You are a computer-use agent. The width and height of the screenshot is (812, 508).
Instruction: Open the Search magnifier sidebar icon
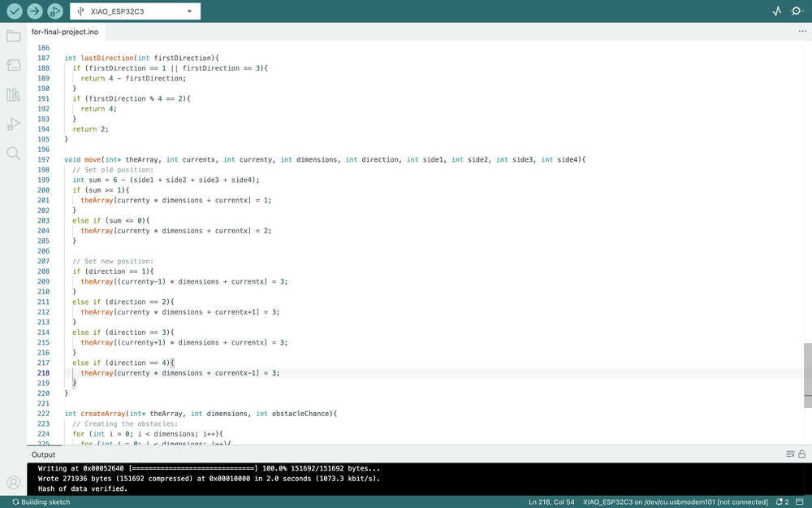pyautogui.click(x=14, y=153)
